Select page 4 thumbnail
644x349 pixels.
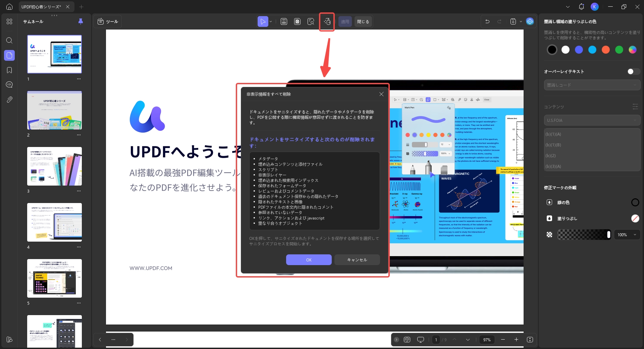pyautogui.click(x=54, y=222)
